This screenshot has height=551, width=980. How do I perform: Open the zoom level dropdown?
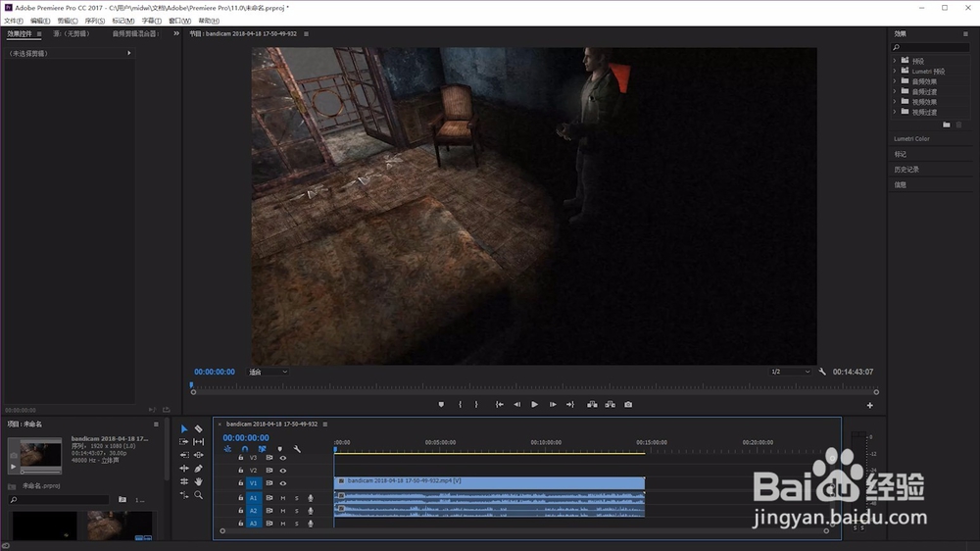[269, 373]
